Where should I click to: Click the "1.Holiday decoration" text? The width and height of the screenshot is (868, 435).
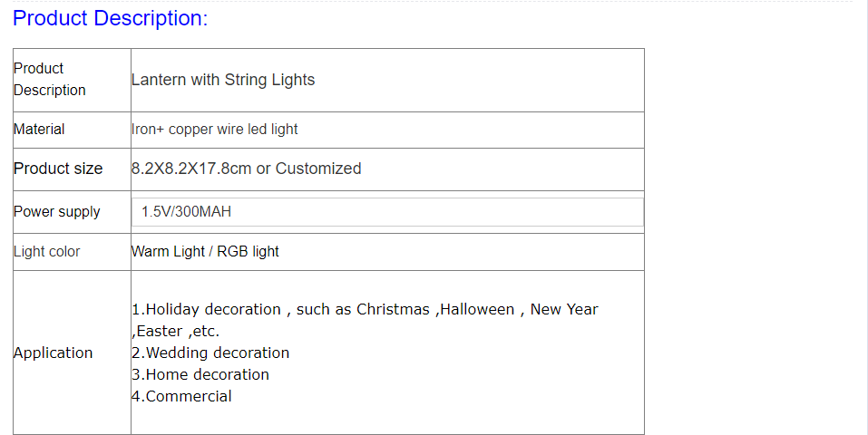207,310
